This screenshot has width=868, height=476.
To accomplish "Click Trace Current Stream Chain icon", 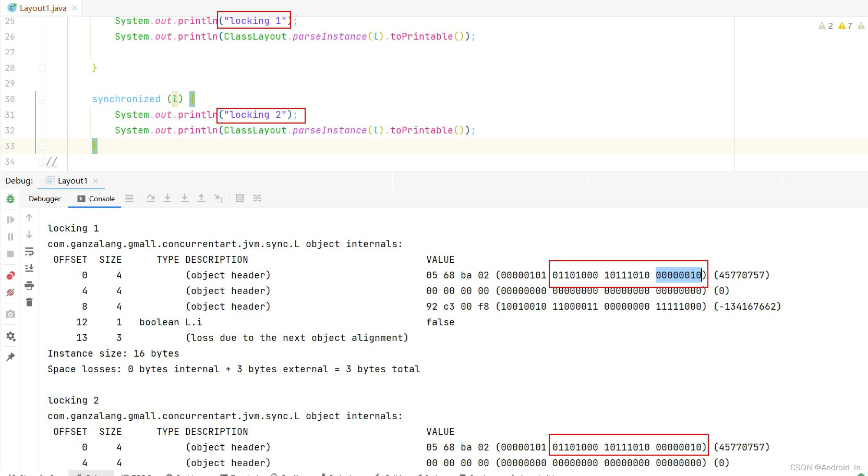I will [257, 198].
